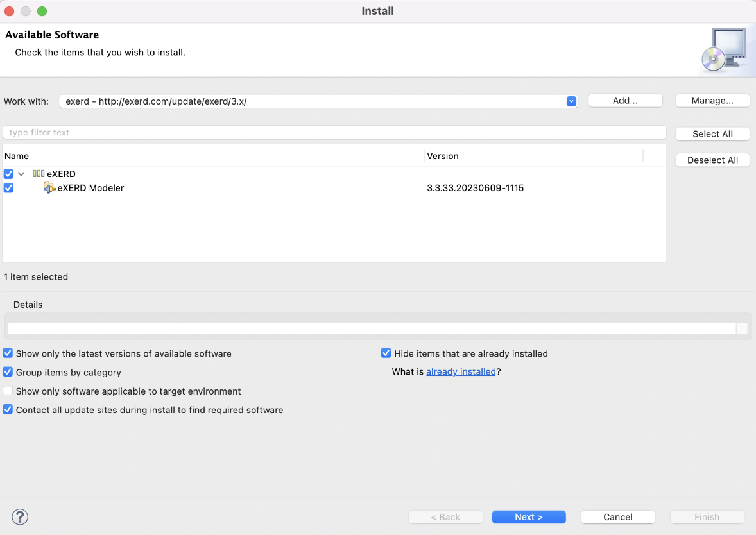Sort by the Version column header
This screenshot has width=756, height=535.
[x=534, y=156]
